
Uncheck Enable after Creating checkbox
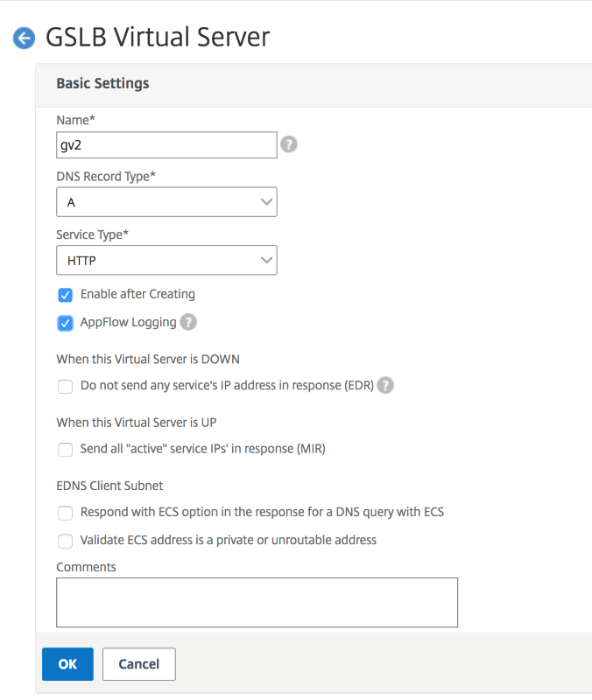coord(65,295)
